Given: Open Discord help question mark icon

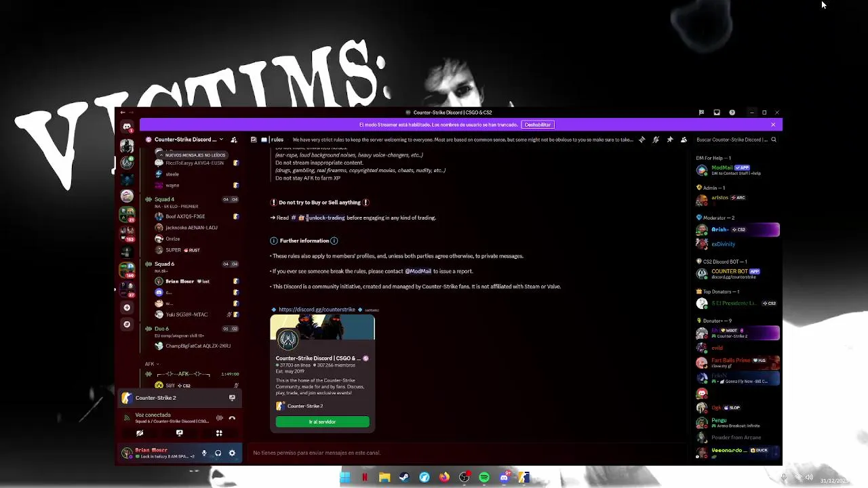Looking at the screenshot, I should coord(732,113).
